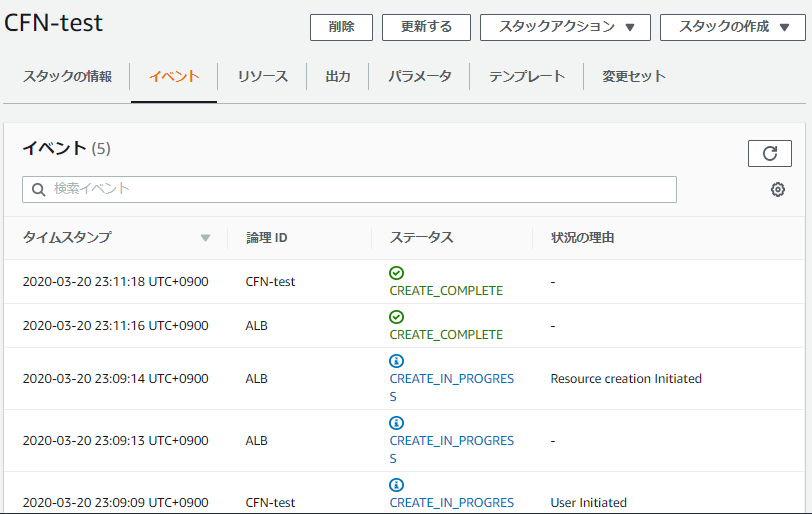Open the 出力 tab

pos(338,77)
